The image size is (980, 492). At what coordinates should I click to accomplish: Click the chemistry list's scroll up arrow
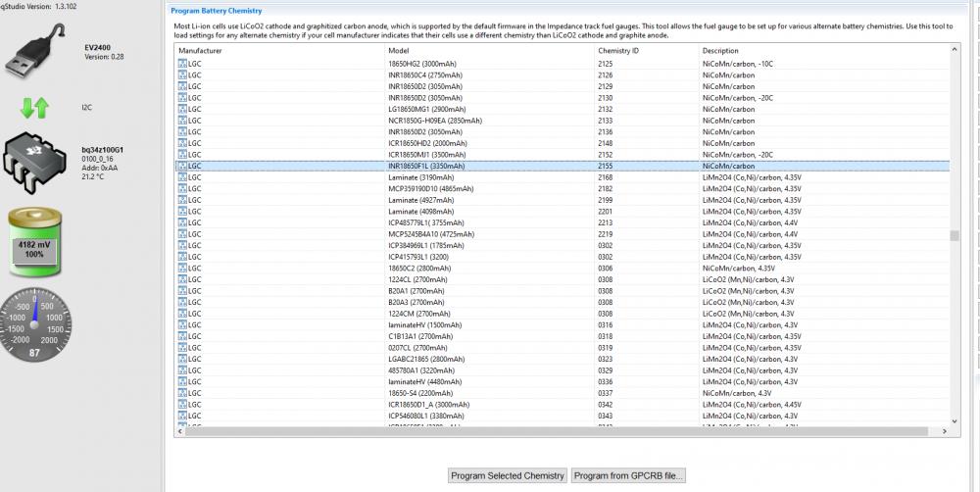point(955,49)
